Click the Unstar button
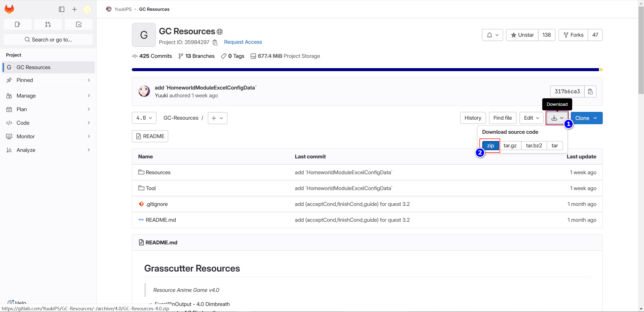Image resolution: width=644 pixels, height=312 pixels. click(522, 35)
